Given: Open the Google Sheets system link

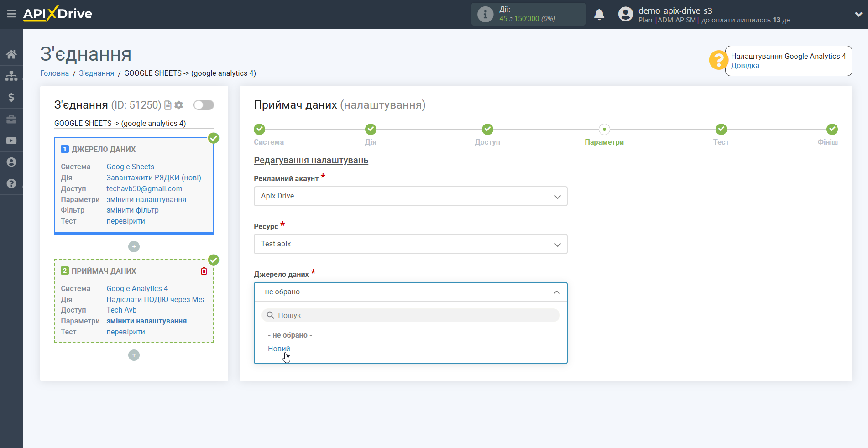Looking at the screenshot, I should tap(130, 167).
